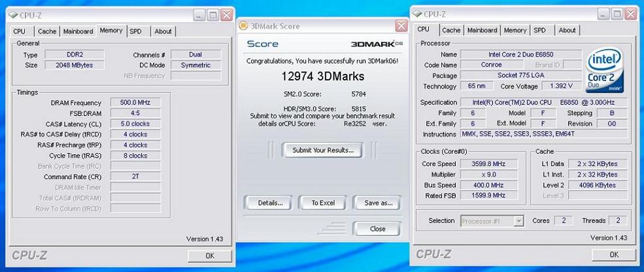Open About tab in right CPU-Z window
Viewport: 644px width, 272px height.
point(568,30)
